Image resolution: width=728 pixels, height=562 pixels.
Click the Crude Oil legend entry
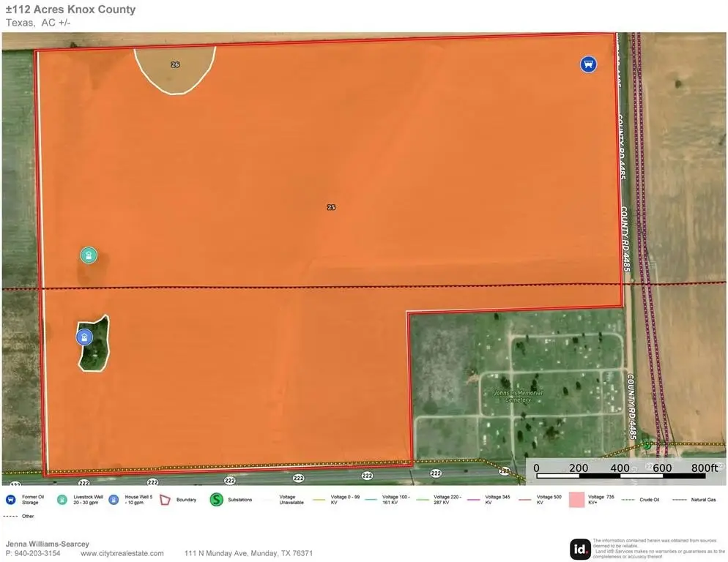(642, 500)
